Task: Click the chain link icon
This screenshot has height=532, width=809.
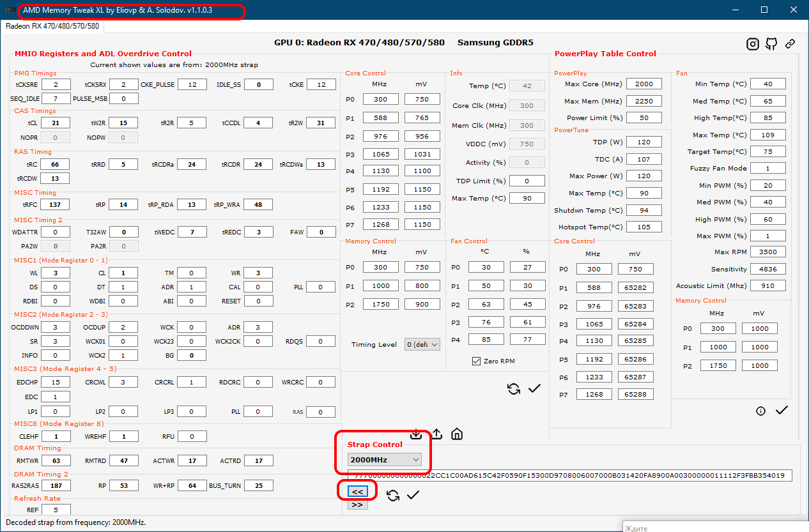Action: (790, 43)
